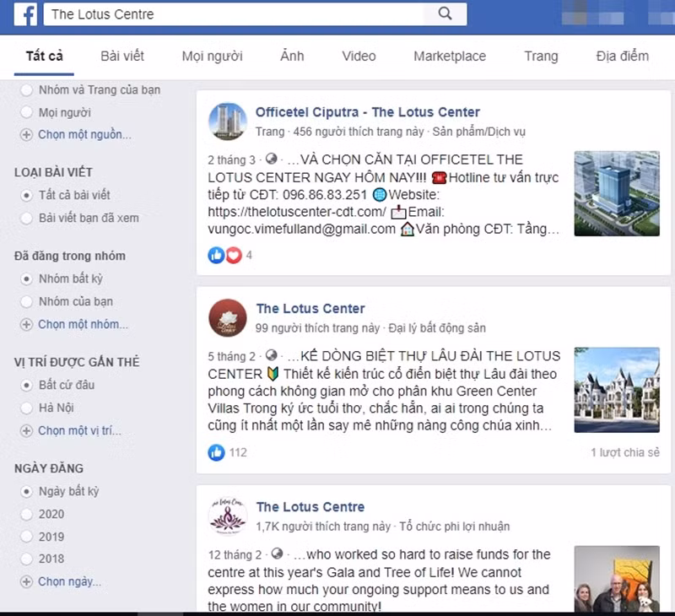Switch to the 'Bài viết' tab
Viewport: 675px width, 616px height.
click(x=122, y=56)
